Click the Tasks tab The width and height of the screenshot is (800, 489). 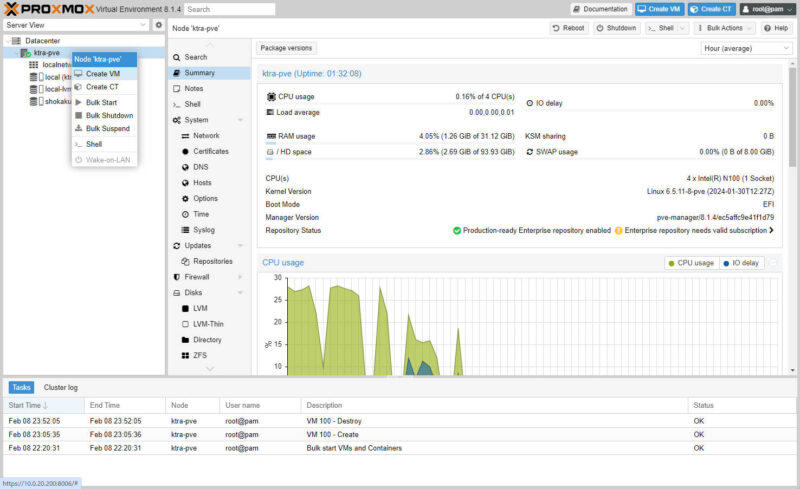21,387
